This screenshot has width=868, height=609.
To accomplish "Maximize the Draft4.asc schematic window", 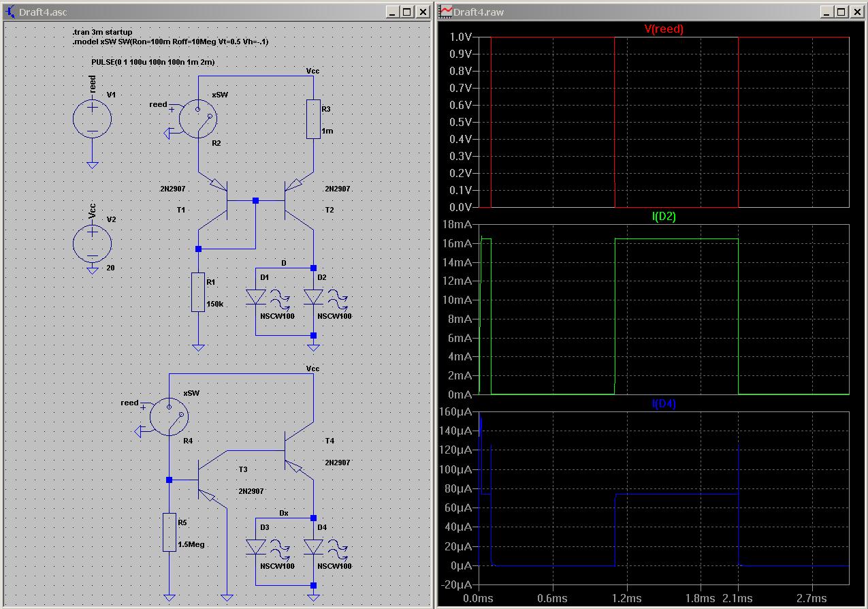I will tap(406, 12).
